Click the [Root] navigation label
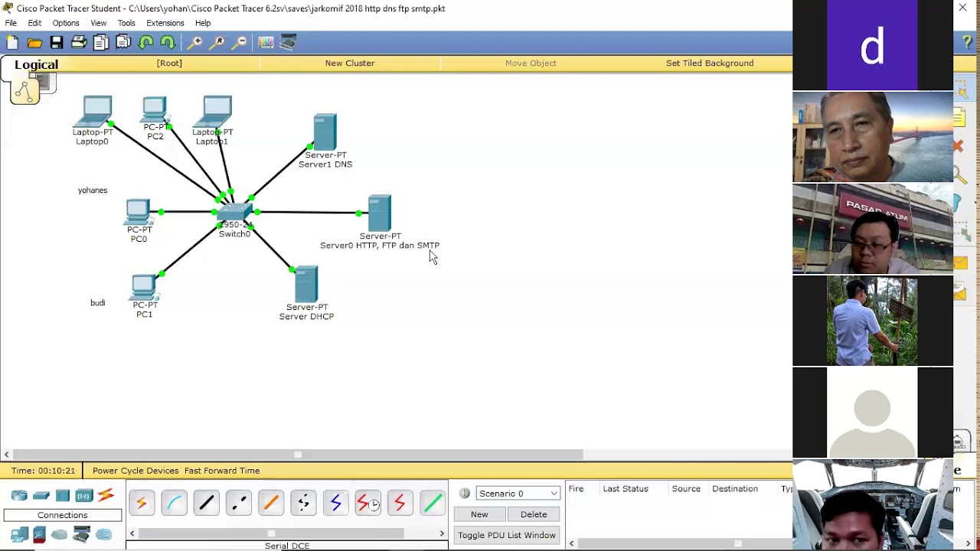Image resolution: width=980 pixels, height=551 pixels. [169, 64]
